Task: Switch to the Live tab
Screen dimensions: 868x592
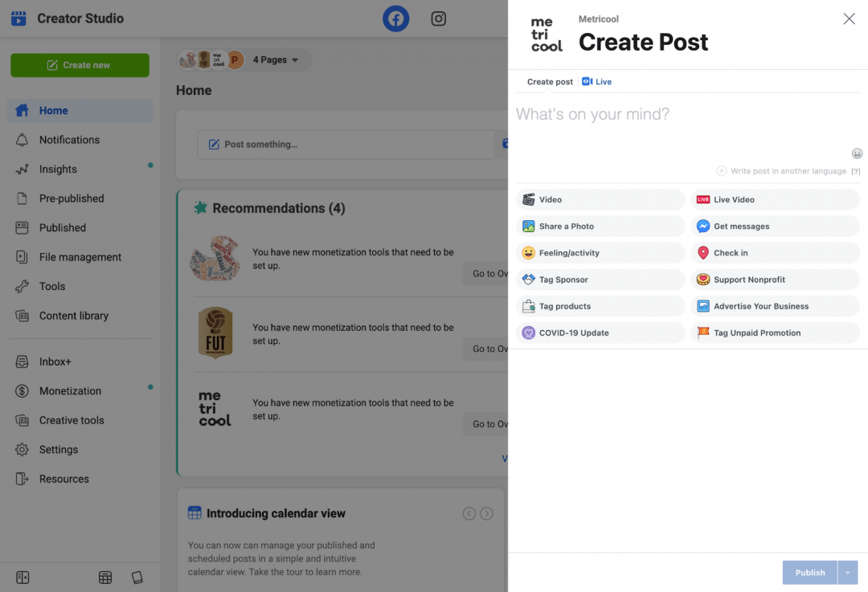Action: (x=596, y=81)
